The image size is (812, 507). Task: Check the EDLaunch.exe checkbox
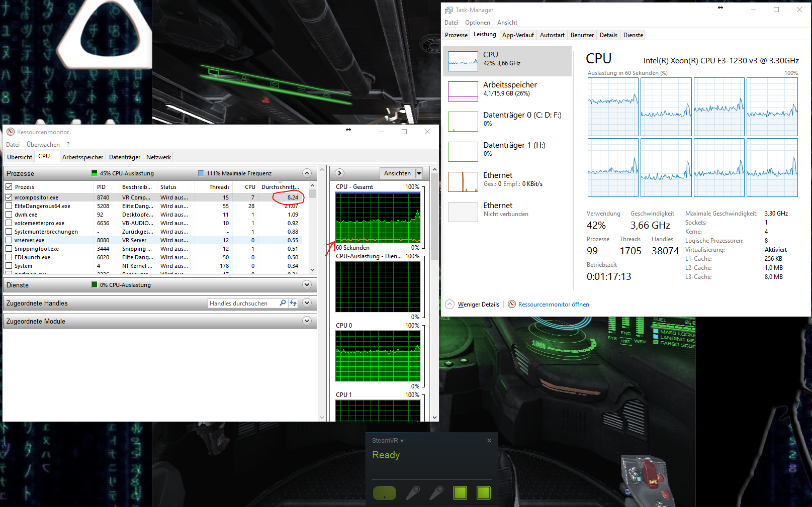tap(9, 257)
